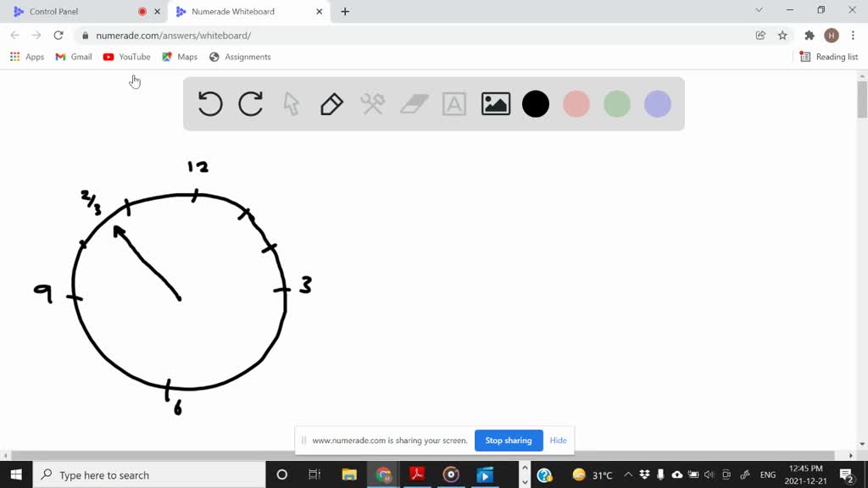The image size is (868, 488).
Task: Open the shapes/tools icon on the whiteboard
Action: pos(372,103)
